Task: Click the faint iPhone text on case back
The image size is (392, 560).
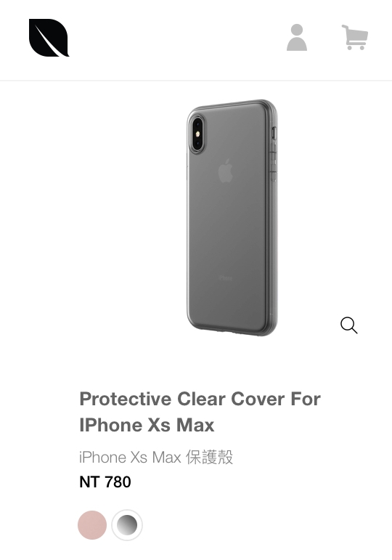Action: [x=225, y=278]
